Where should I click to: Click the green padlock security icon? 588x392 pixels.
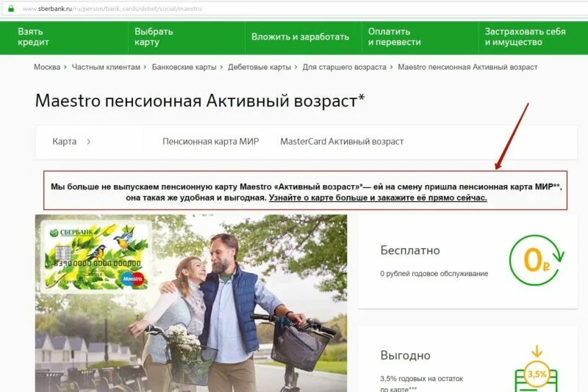[x=11, y=8]
